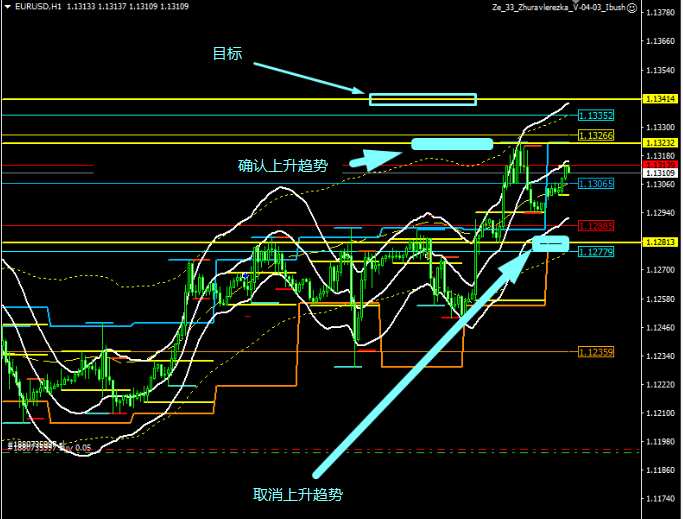This screenshot has height=519, width=683.
Task: Click the EURUSD,H1 chart title
Action: pos(35,8)
